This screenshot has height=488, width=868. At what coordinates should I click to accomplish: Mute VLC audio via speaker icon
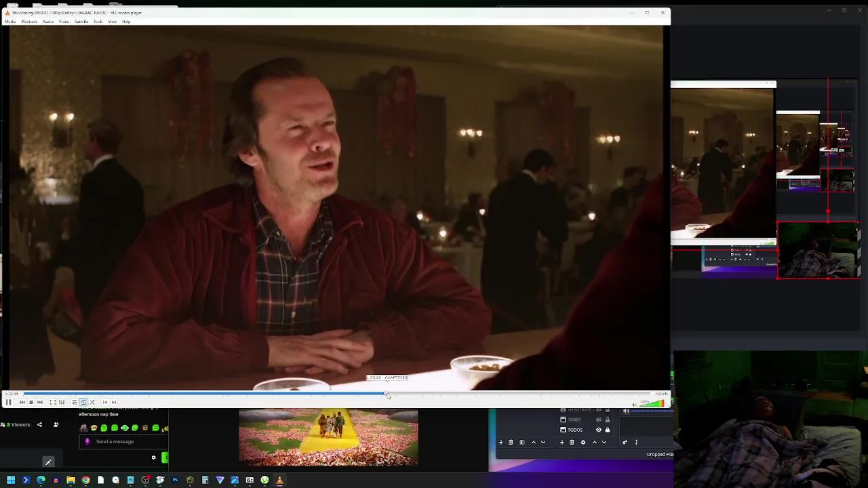tap(635, 405)
